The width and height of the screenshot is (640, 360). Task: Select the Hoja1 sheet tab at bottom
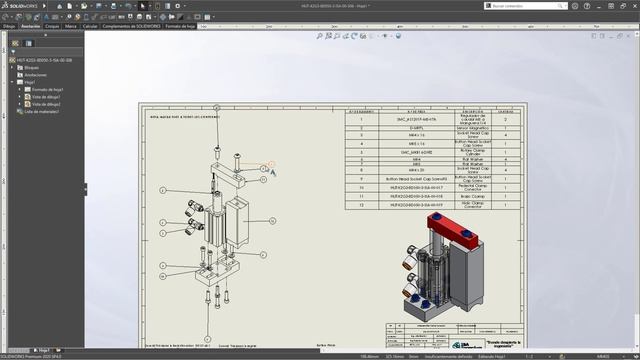click(x=42, y=350)
